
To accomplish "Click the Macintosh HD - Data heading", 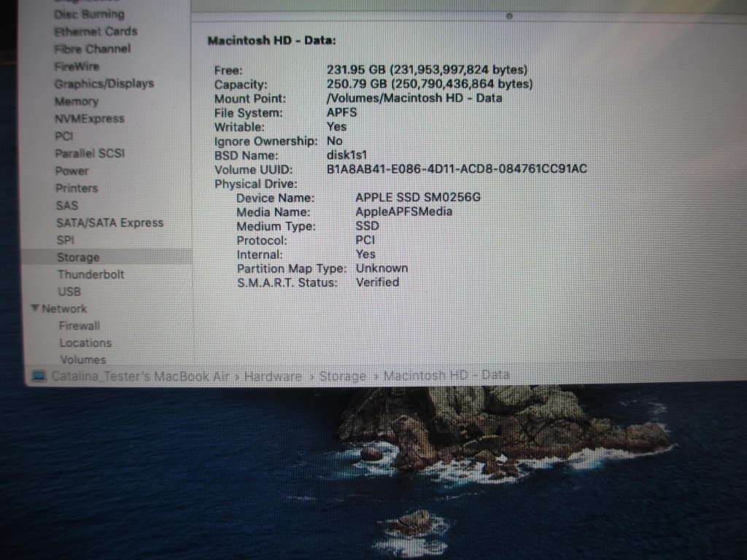I will [x=272, y=41].
